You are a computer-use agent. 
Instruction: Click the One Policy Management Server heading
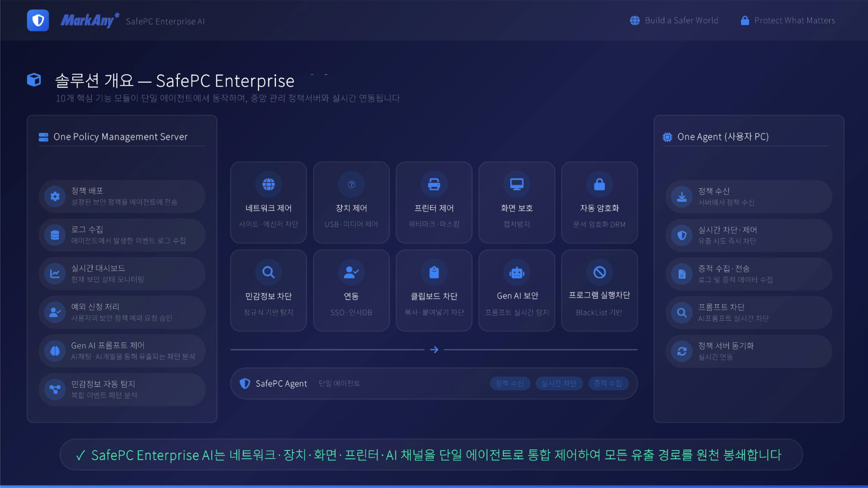pos(121,137)
